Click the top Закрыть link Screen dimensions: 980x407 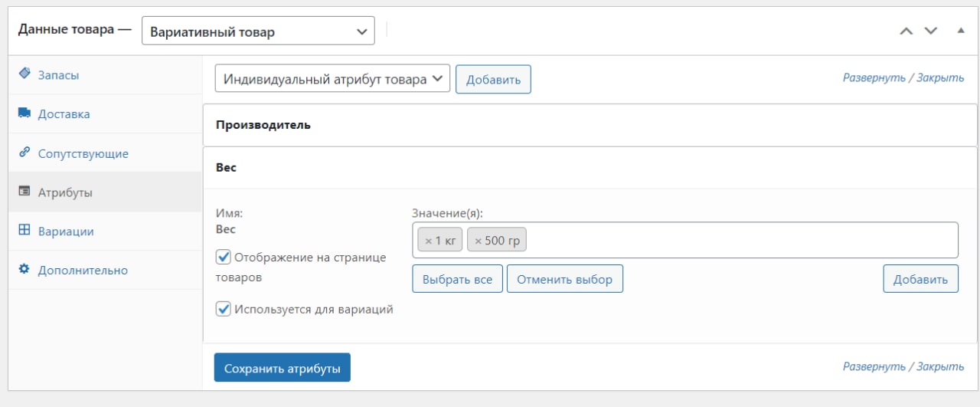(x=941, y=77)
